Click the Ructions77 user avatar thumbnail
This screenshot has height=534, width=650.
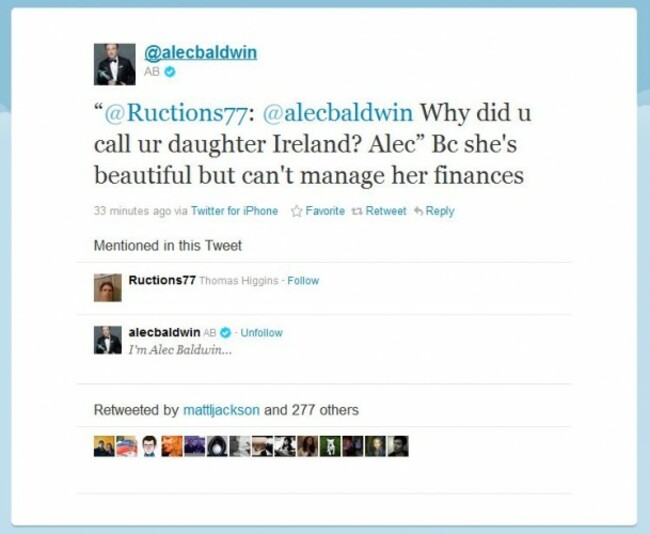[108, 287]
